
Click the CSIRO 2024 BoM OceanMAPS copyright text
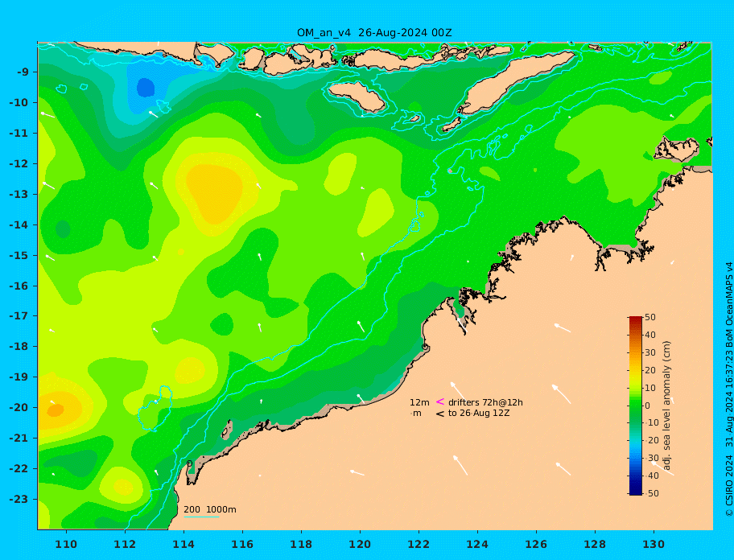(x=728, y=389)
